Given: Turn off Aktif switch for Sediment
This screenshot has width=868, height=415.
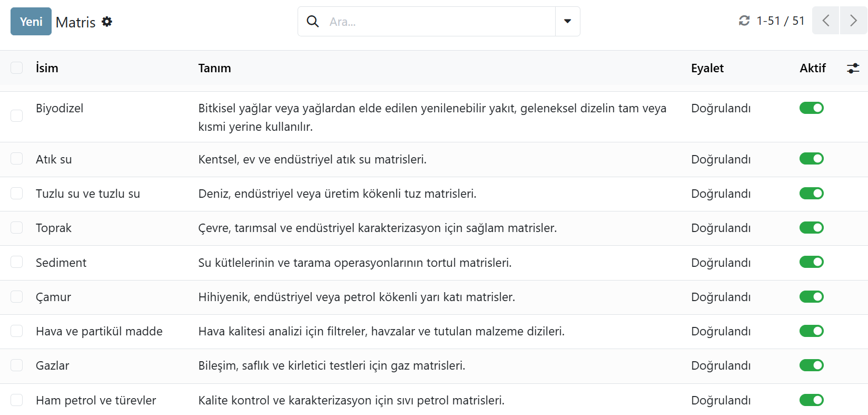Looking at the screenshot, I should point(811,262).
